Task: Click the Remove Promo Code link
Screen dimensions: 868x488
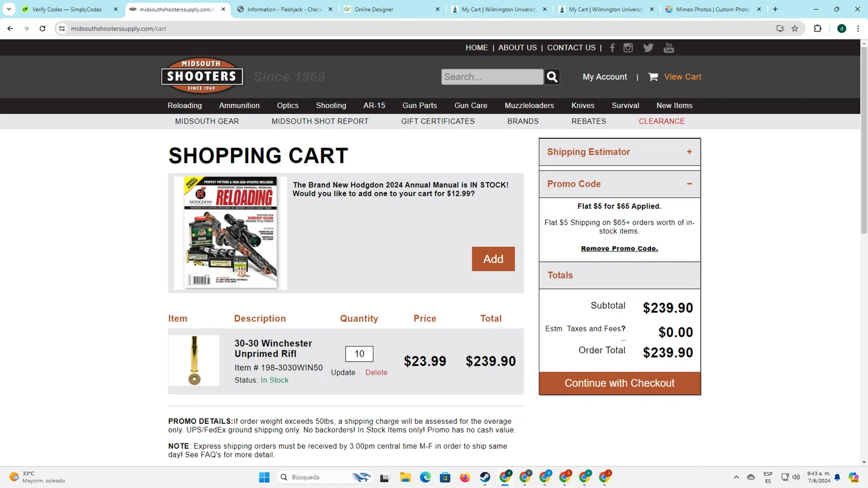Action: click(x=619, y=249)
